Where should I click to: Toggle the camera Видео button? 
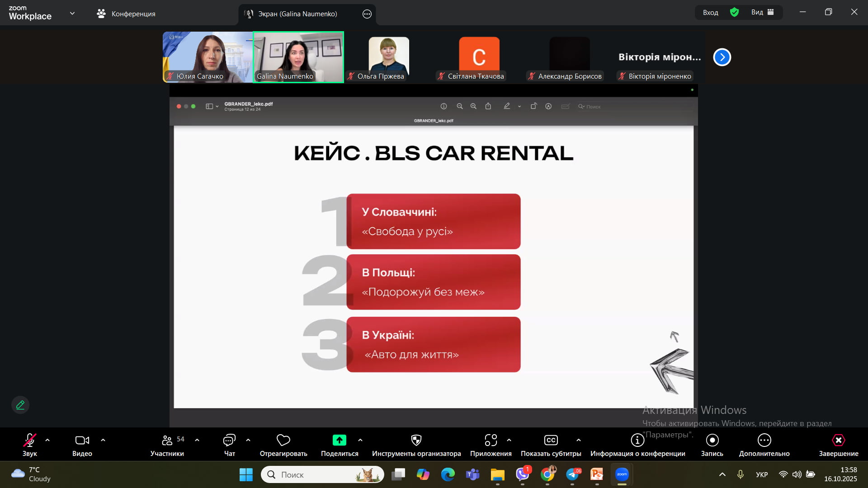click(82, 440)
